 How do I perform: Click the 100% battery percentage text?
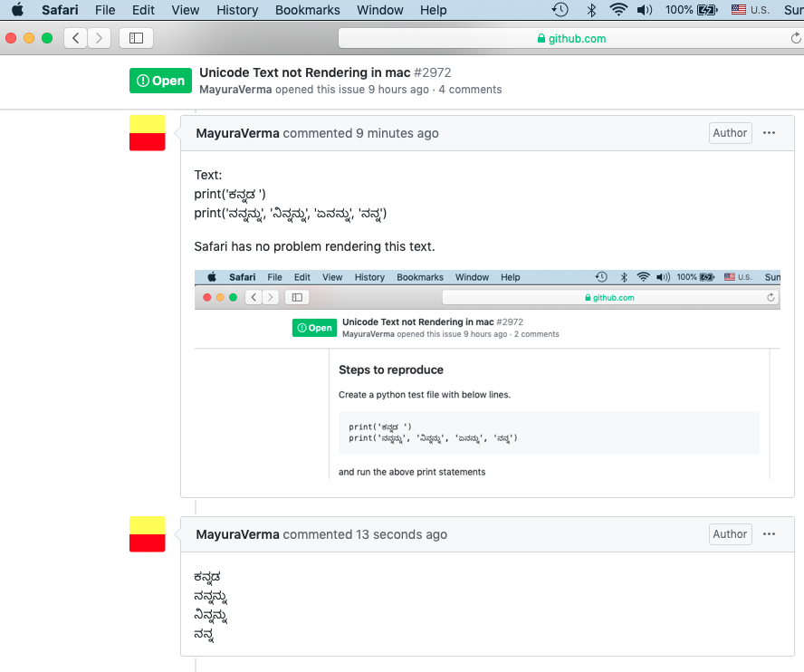pyautogui.click(x=679, y=10)
